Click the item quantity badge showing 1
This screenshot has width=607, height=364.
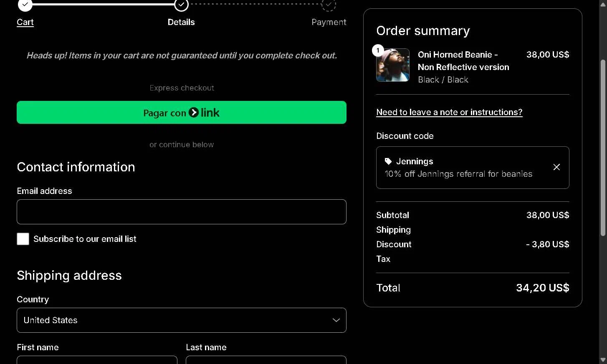click(378, 50)
